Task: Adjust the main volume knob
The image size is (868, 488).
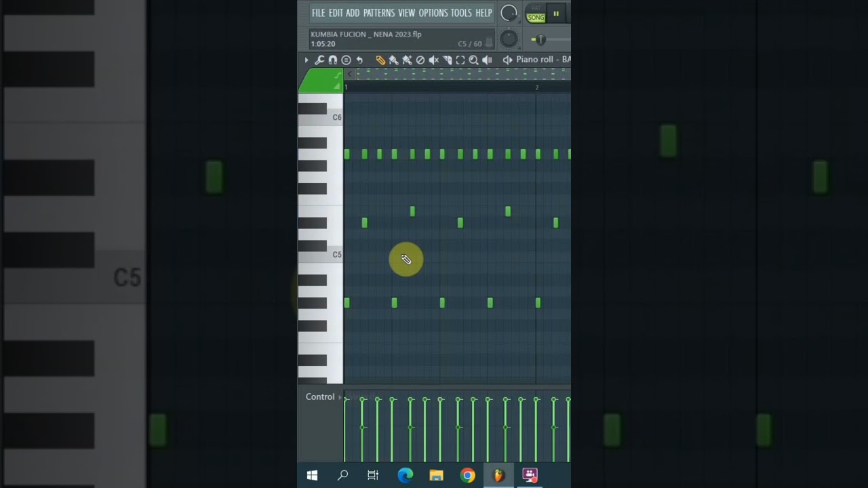Action: [509, 13]
